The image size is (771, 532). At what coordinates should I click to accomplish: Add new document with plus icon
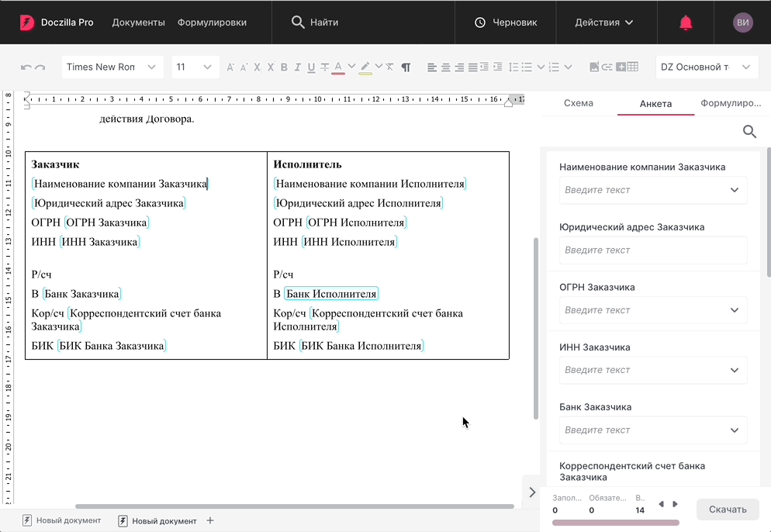[x=210, y=521]
